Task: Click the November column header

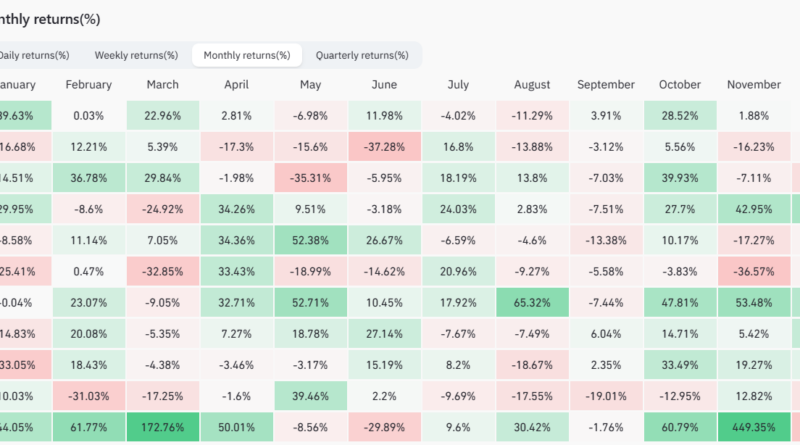Action: [754, 85]
